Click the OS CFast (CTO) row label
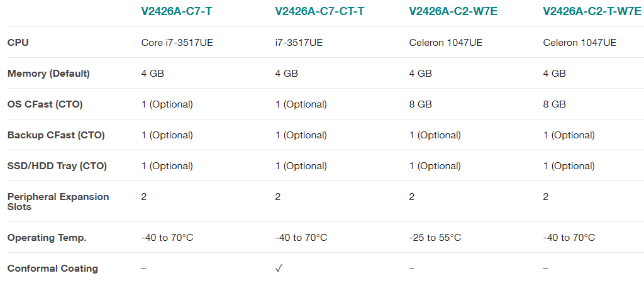This screenshot has height=283, width=644. (x=45, y=104)
